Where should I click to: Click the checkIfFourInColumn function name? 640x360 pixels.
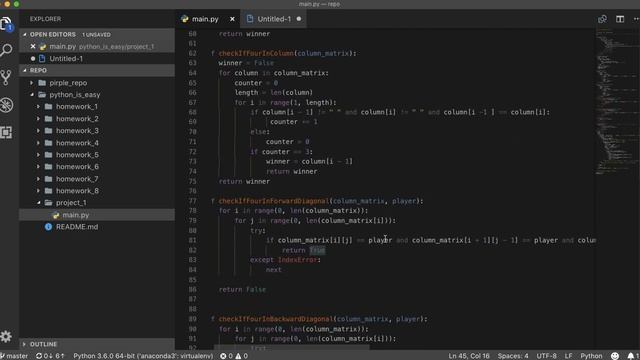click(256, 53)
